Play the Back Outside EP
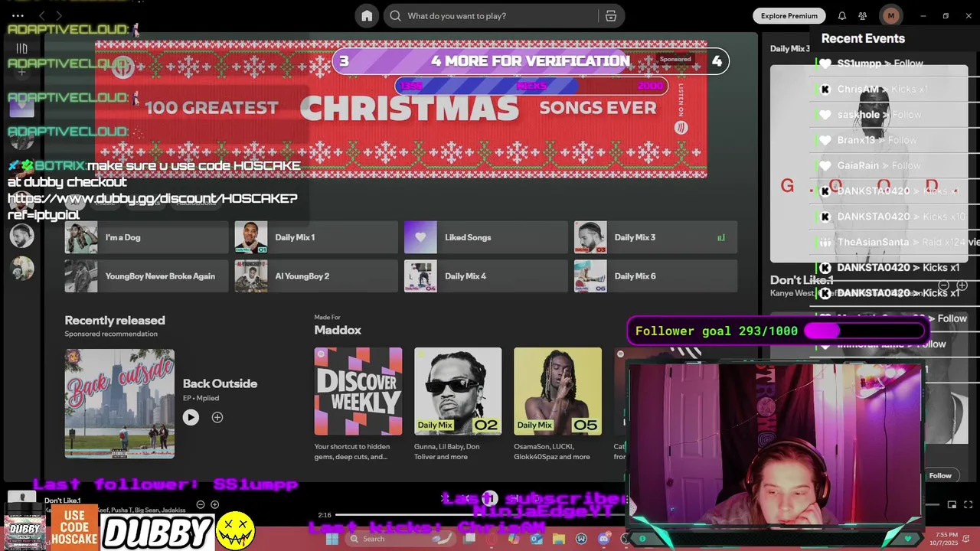The width and height of the screenshot is (980, 551). click(x=191, y=417)
